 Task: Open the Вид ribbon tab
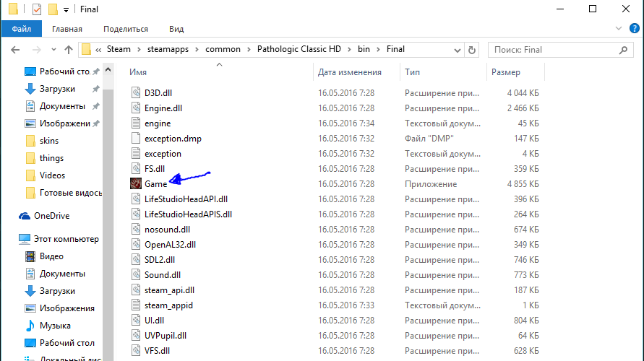coord(176,29)
